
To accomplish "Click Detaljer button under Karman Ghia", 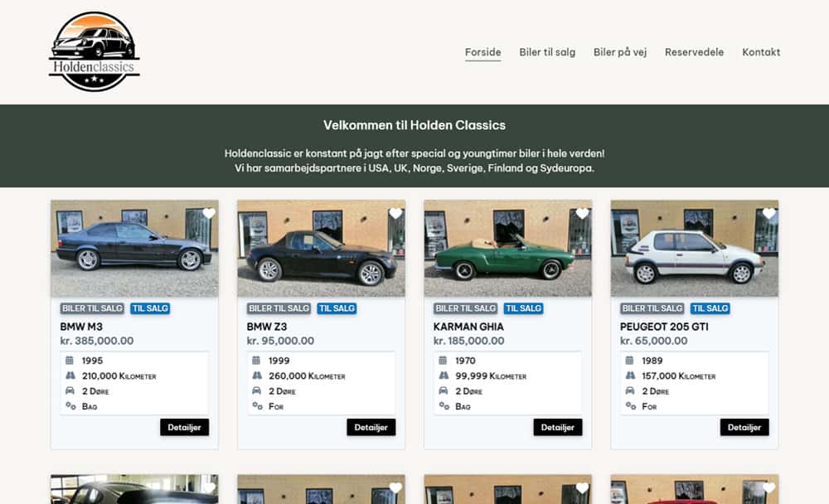I will (x=558, y=427).
